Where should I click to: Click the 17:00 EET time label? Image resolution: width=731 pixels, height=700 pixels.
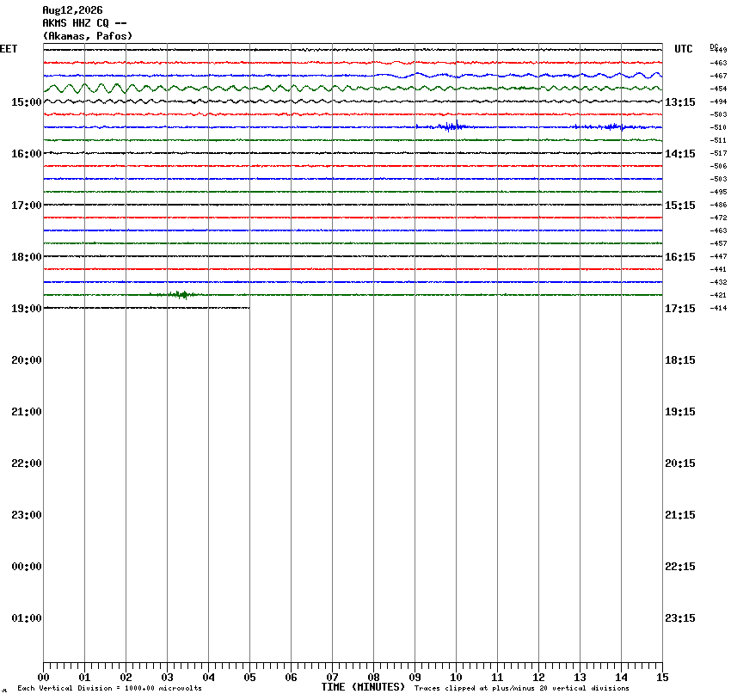tap(27, 206)
